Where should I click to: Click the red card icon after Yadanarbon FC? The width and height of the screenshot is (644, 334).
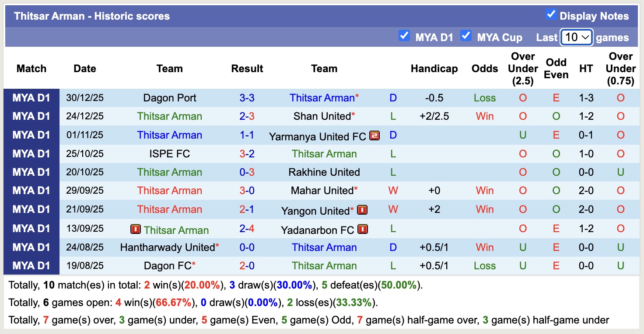[363, 229]
